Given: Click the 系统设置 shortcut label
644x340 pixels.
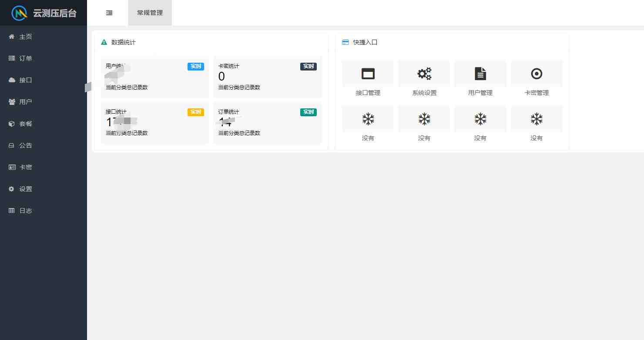Looking at the screenshot, I should tap(424, 93).
